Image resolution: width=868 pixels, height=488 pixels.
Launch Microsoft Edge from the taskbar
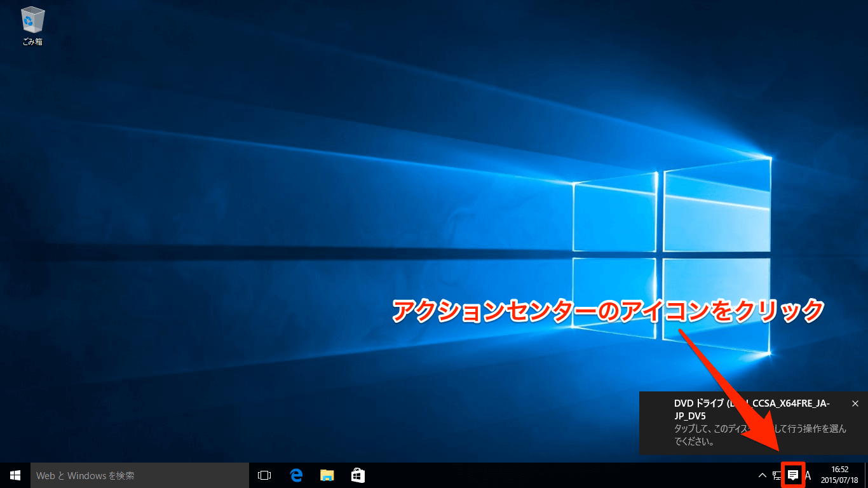click(295, 475)
